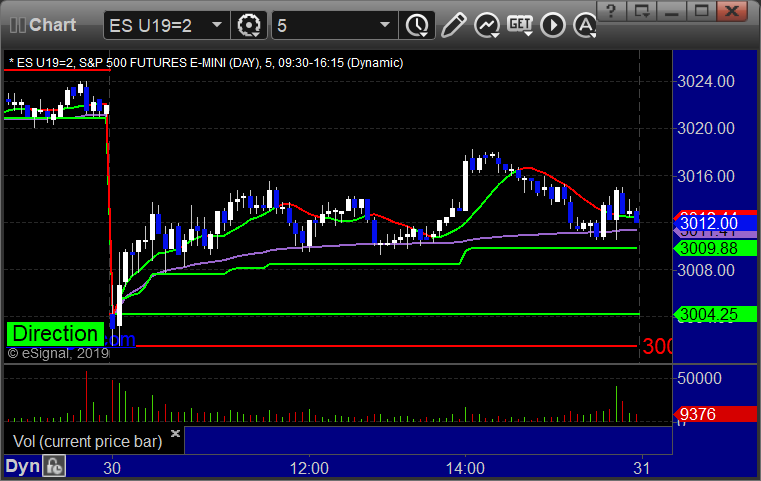
Task: Click the question mark help button
Action: click(611, 11)
